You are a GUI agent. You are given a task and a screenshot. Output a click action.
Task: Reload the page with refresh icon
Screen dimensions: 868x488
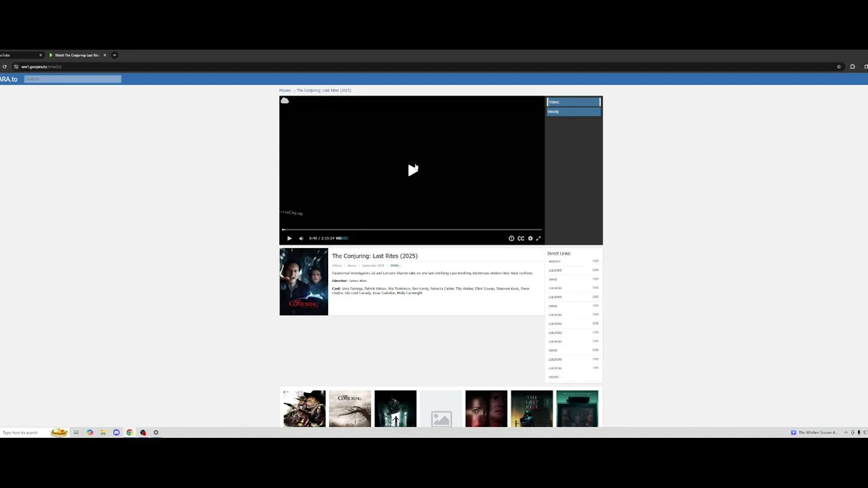click(x=4, y=66)
